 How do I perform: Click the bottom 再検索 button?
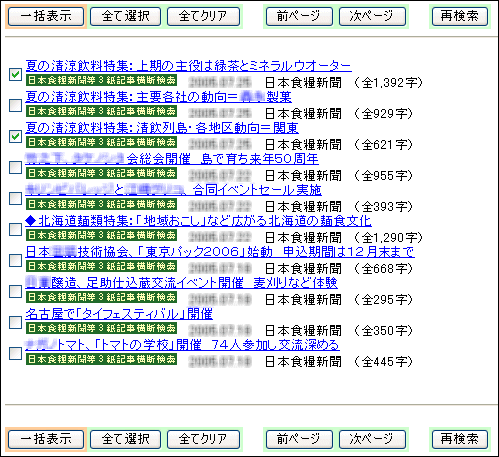tap(460, 439)
